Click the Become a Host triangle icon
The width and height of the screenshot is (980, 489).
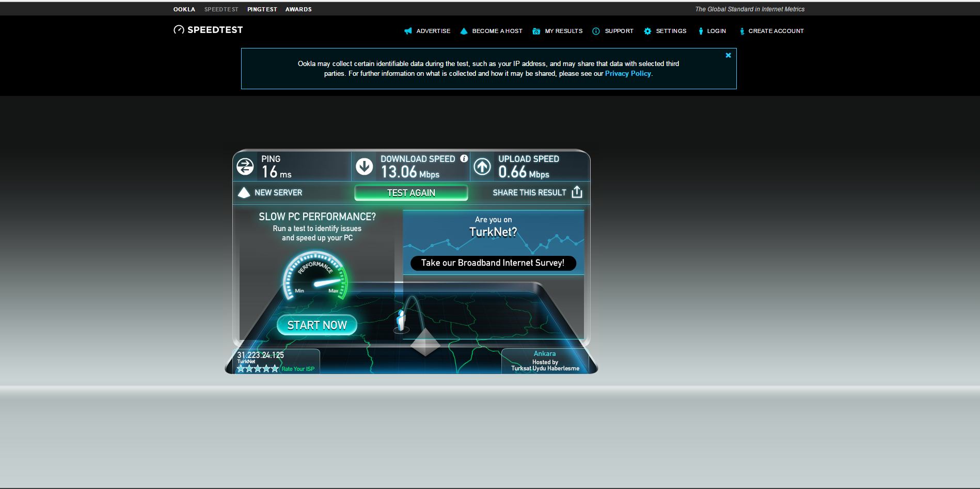tap(464, 31)
